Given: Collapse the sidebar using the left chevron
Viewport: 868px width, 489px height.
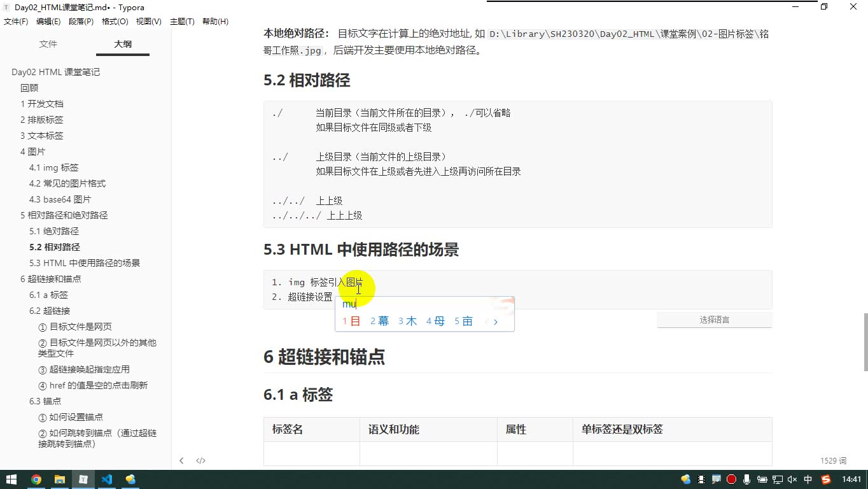Looking at the screenshot, I should pyautogui.click(x=181, y=460).
